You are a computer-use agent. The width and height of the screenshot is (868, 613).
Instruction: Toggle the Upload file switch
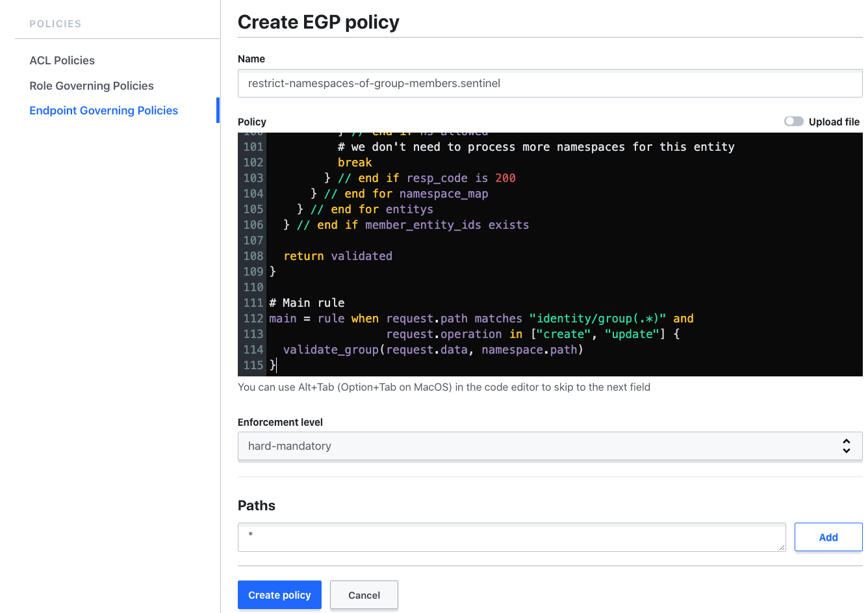pyautogui.click(x=793, y=122)
